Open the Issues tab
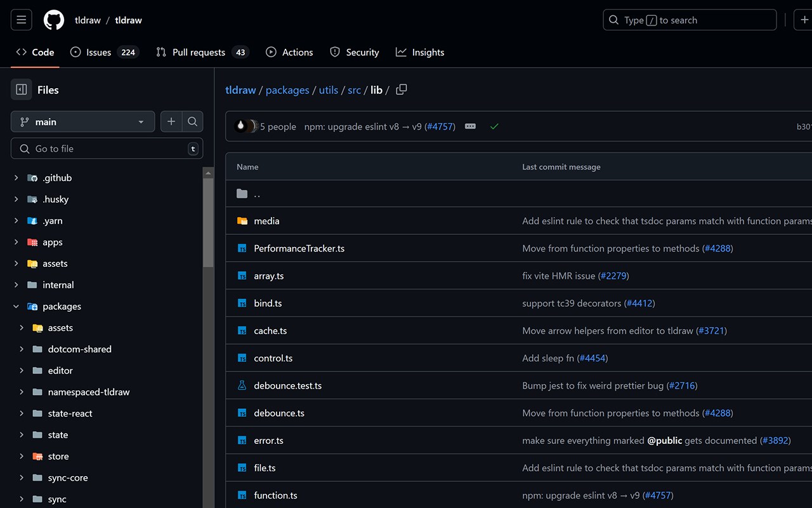 tap(104, 52)
